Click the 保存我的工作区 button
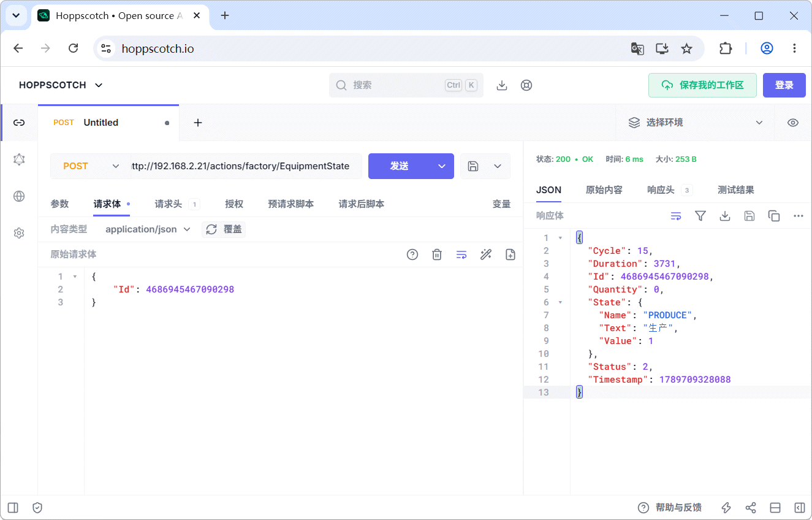This screenshot has width=812, height=520. click(x=703, y=85)
